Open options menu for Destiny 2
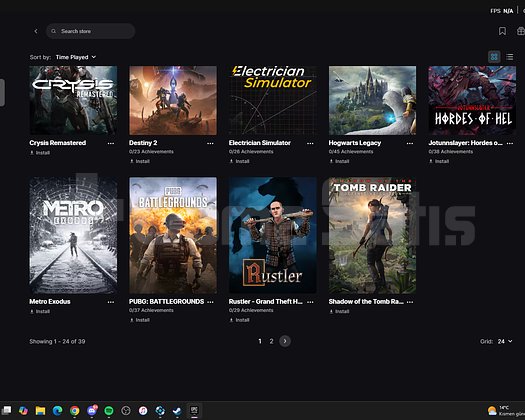Screen dimensions: 525x420 click(210, 143)
